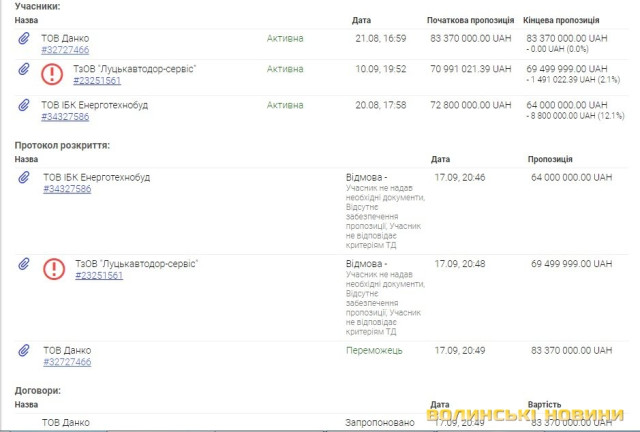
Task: Open link #32727466 under Учасники
Action: 65,50
